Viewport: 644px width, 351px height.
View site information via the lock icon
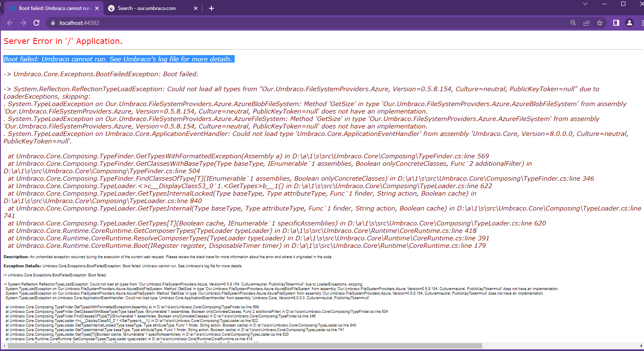point(53,23)
